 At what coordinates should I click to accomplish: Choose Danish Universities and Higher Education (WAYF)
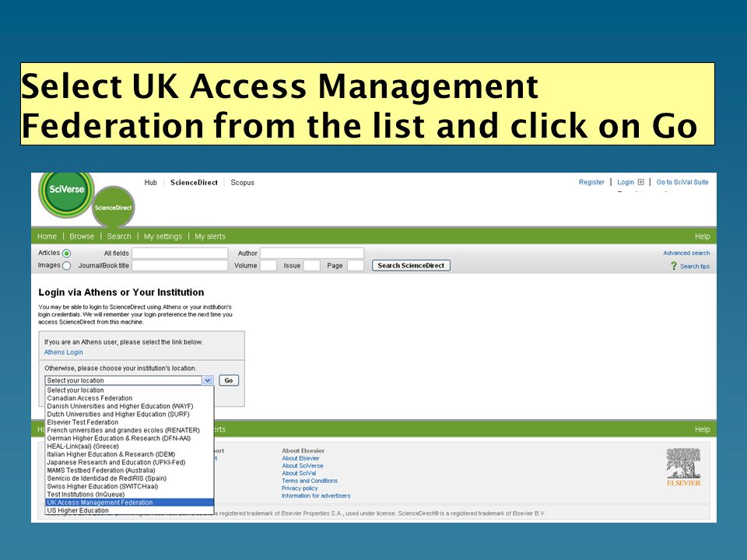[130, 406]
